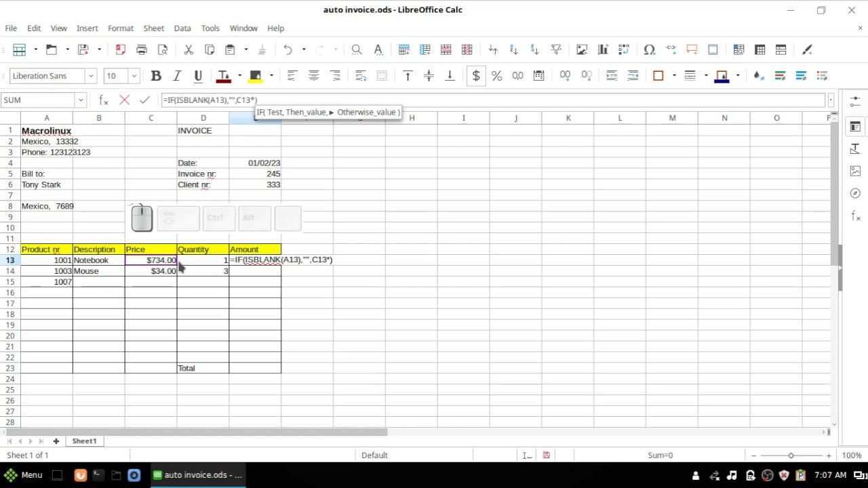Image resolution: width=868 pixels, height=488 pixels.
Task: Insert a pivot table
Action: point(624,49)
